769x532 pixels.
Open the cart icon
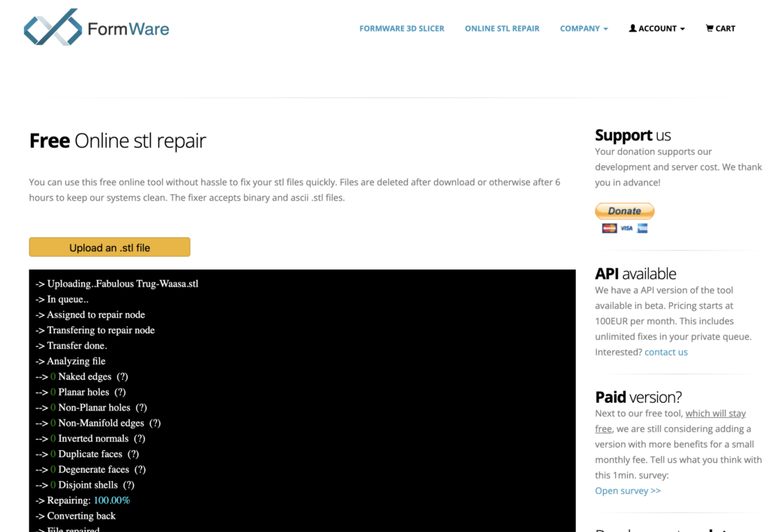pyautogui.click(x=709, y=28)
